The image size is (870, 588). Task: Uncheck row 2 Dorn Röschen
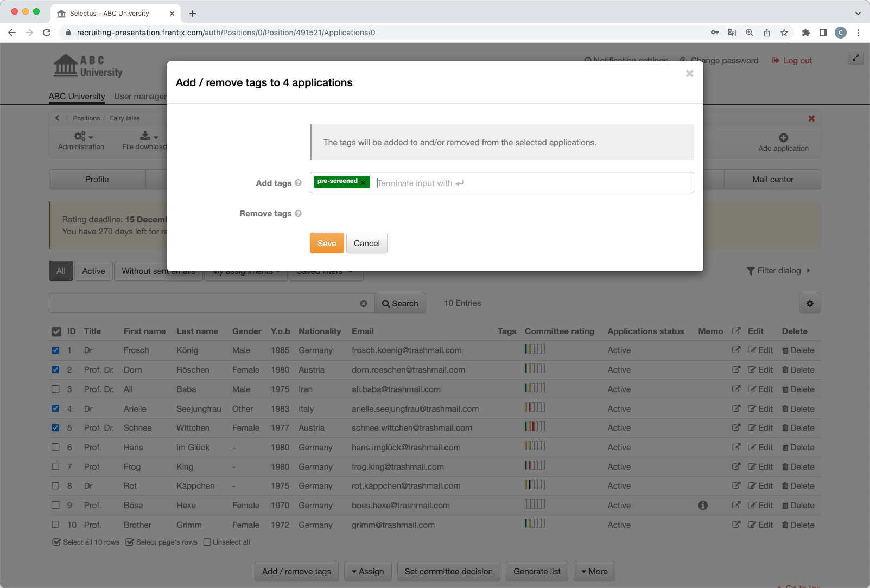point(55,369)
